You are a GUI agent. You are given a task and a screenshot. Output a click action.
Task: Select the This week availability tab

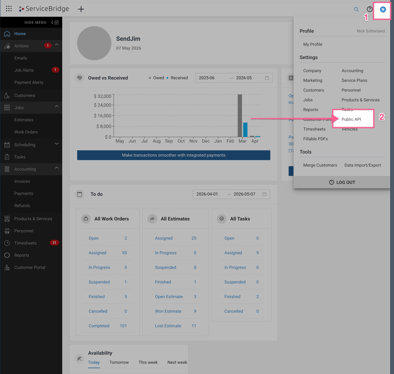pos(148,362)
